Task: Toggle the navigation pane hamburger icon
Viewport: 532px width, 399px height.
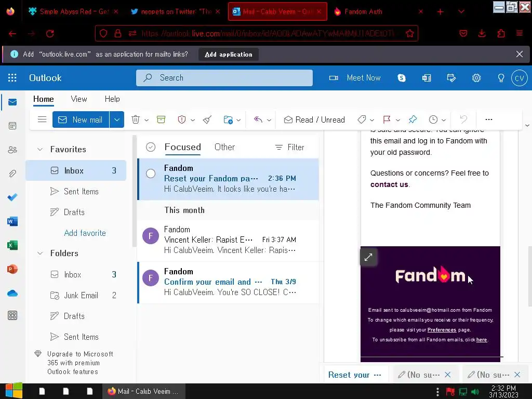Action: coord(42,119)
